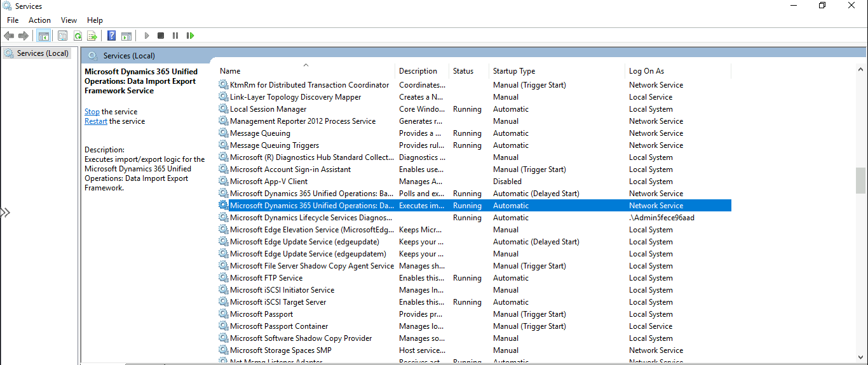This screenshot has height=365, width=868.
Task: Sort by the Startup Type column header
Action: (x=557, y=71)
